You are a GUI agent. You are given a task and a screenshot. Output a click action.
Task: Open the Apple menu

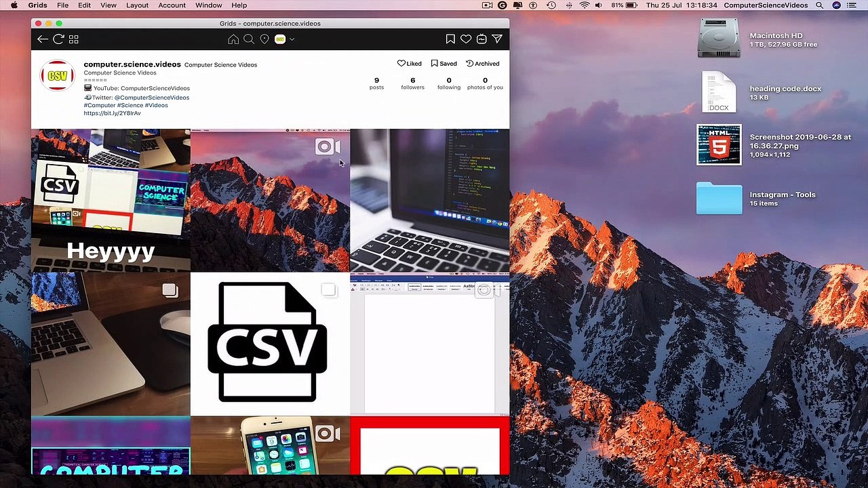(14, 5)
